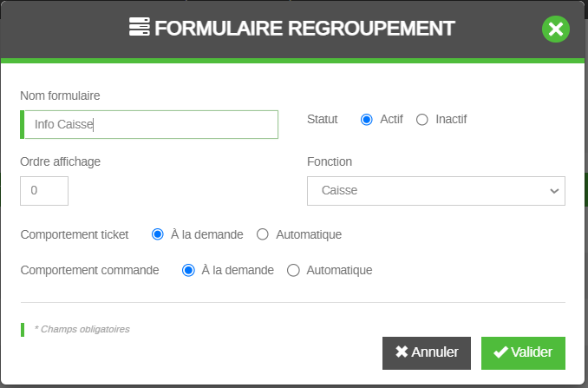This screenshot has height=388, width=588.
Task: Set Statut to Inactif
Action: (x=422, y=119)
